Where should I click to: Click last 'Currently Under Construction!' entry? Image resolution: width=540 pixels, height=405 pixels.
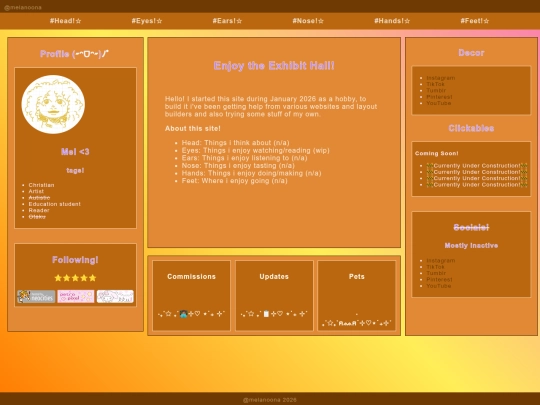[477, 185]
